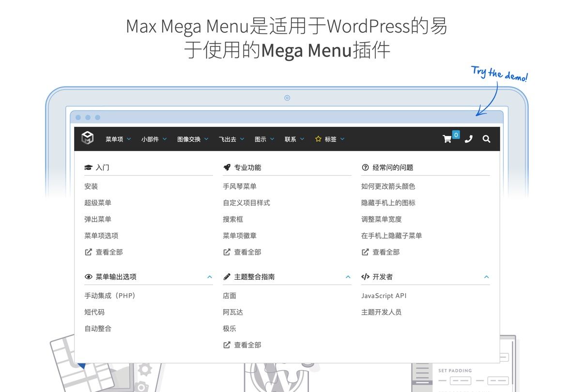Collapse the 开发者 section chevron

click(x=486, y=277)
